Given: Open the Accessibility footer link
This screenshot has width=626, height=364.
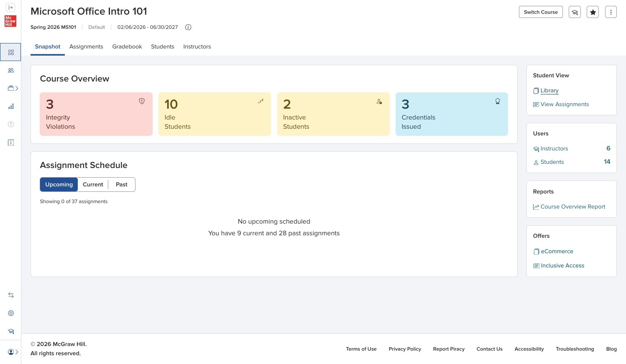Looking at the screenshot, I should click(x=529, y=349).
